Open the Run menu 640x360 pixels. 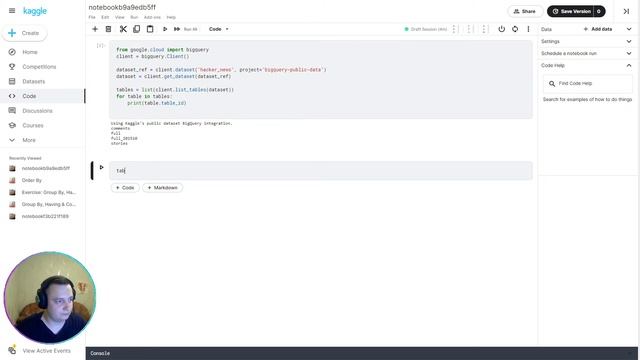(134, 17)
